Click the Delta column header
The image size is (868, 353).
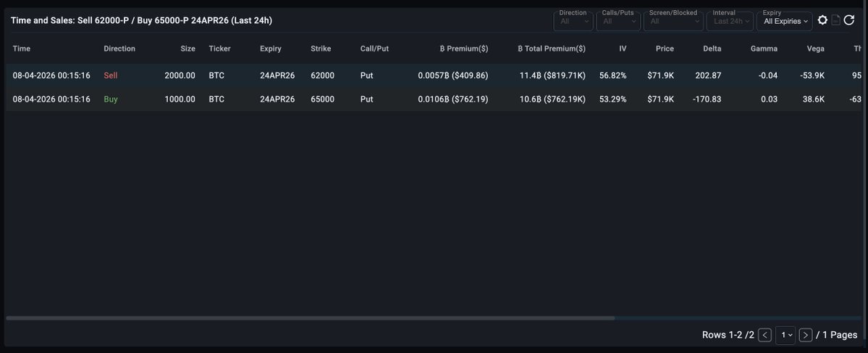(x=712, y=49)
